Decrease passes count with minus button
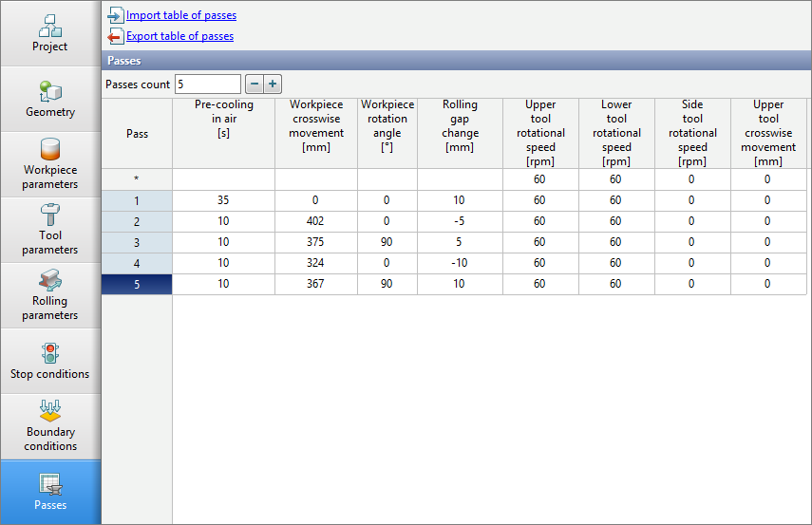The image size is (812, 525). [254, 84]
